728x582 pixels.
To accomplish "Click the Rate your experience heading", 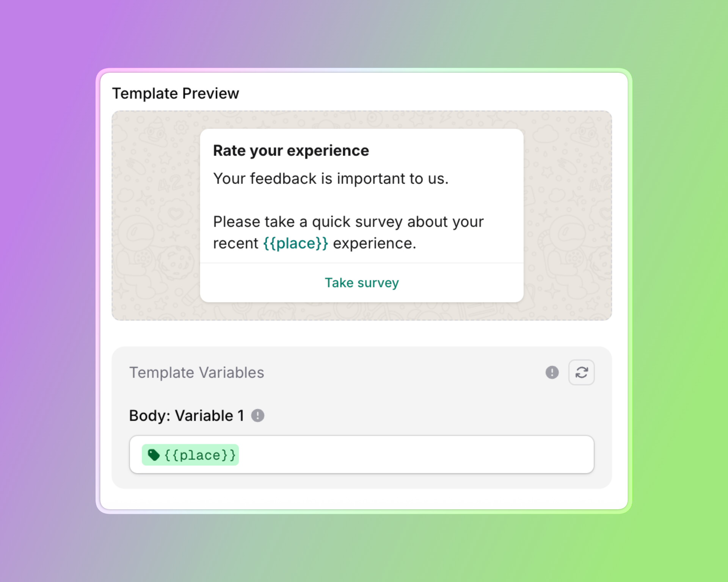I will (x=291, y=150).
